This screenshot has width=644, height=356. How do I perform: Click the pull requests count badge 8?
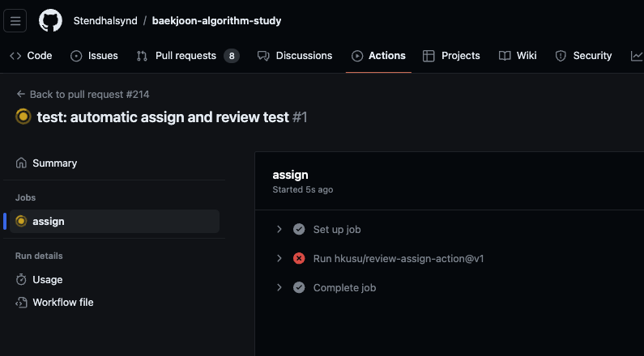click(x=232, y=56)
